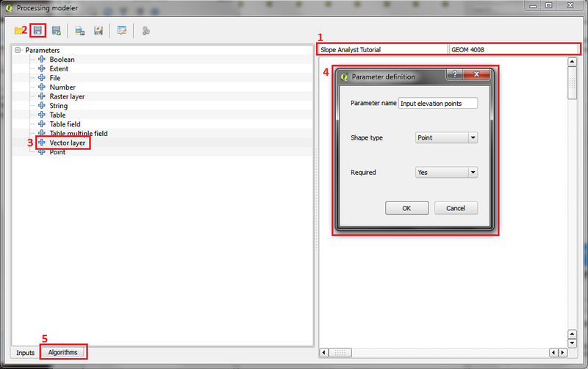Open the Shape type dropdown
The height and width of the screenshot is (369, 588).
(445, 137)
